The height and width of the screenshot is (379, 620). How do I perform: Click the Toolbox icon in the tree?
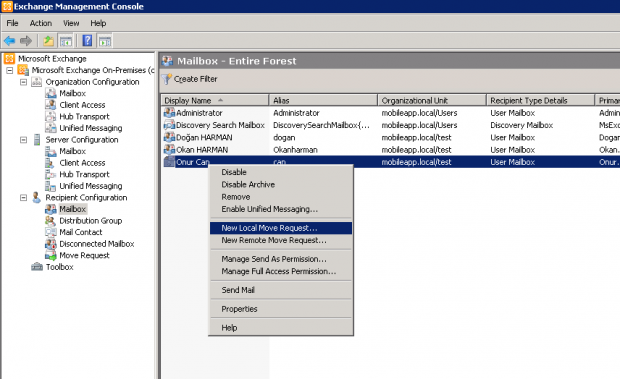click(37, 267)
